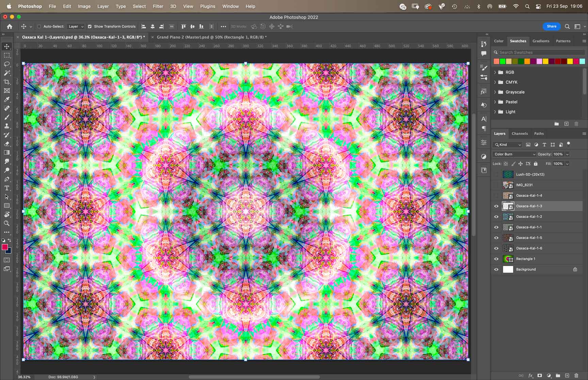Hide the Oaxaca-Kal-1-2 layer
Image resolution: width=588 pixels, height=380 pixels.
(496, 217)
